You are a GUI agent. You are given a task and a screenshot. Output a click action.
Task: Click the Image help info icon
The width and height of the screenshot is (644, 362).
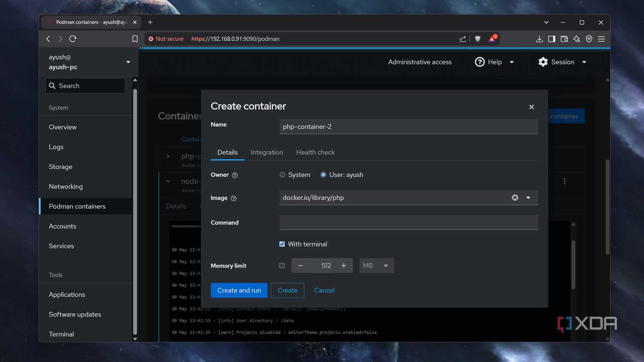point(234,198)
